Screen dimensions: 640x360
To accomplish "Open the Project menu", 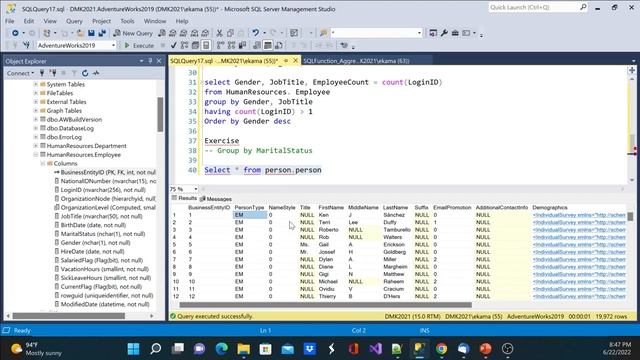I will pyautogui.click(x=101, y=21).
